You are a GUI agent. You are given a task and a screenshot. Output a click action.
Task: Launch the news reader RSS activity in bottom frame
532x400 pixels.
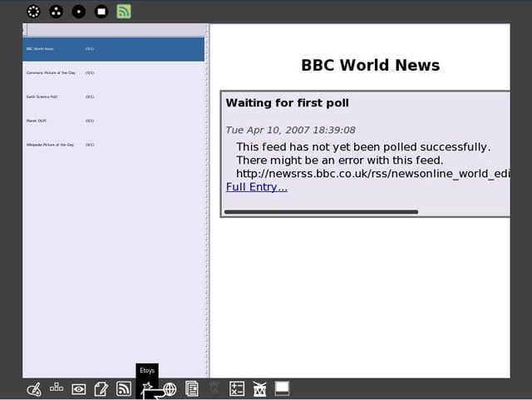(x=124, y=389)
